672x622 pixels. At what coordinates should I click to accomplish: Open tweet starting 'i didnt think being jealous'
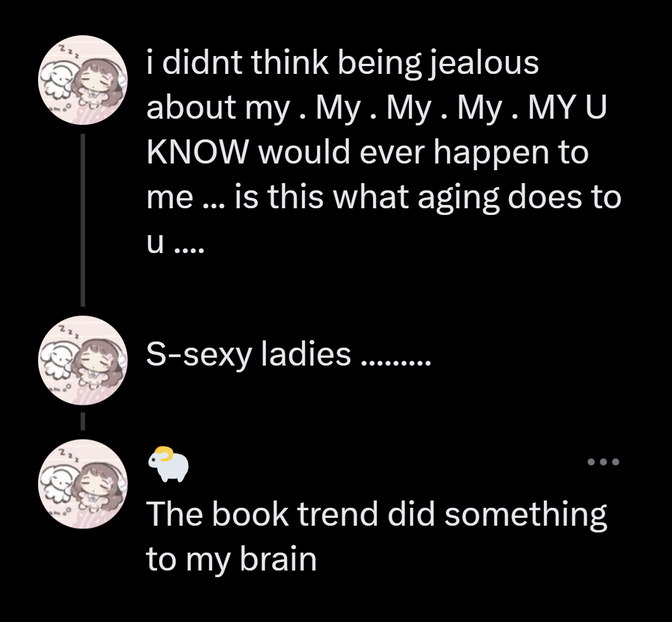[384, 152]
